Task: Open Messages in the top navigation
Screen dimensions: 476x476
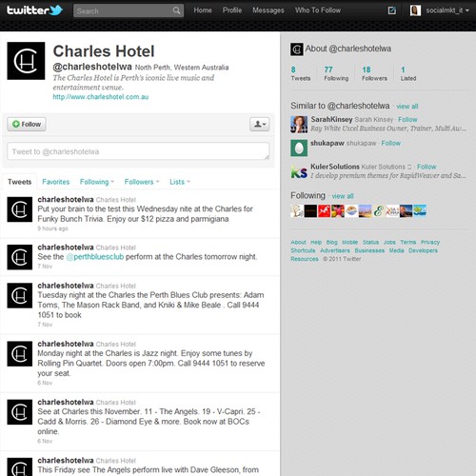Action: point(268,10)
